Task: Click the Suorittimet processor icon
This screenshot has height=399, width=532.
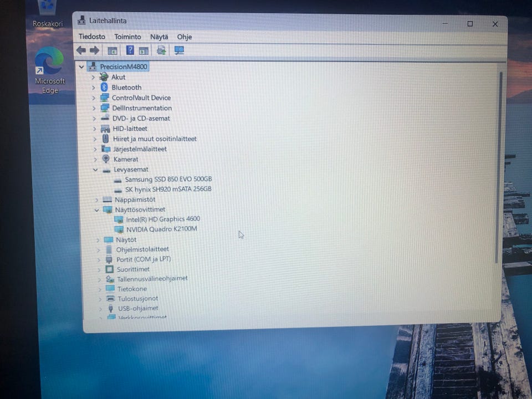Action: (109, 269)
